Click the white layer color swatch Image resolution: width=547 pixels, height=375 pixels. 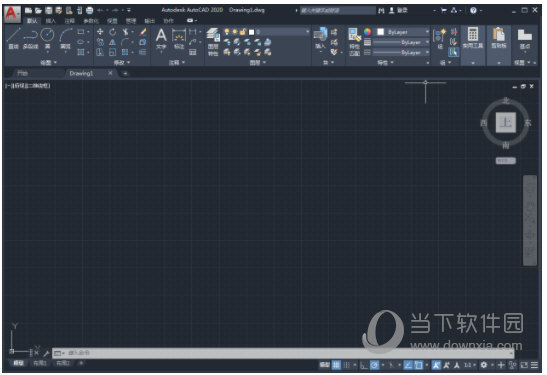(x=251, y=32)
